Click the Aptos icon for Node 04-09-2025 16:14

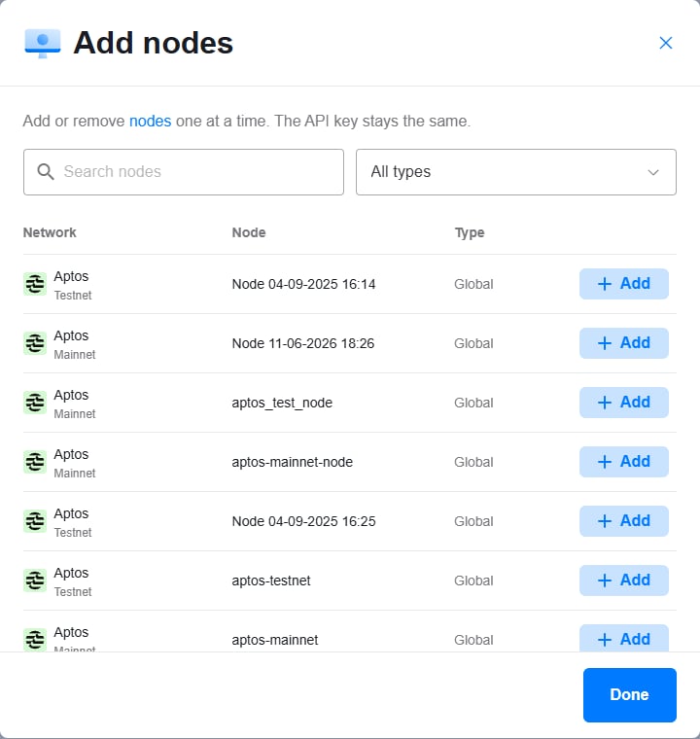(35, 284)
